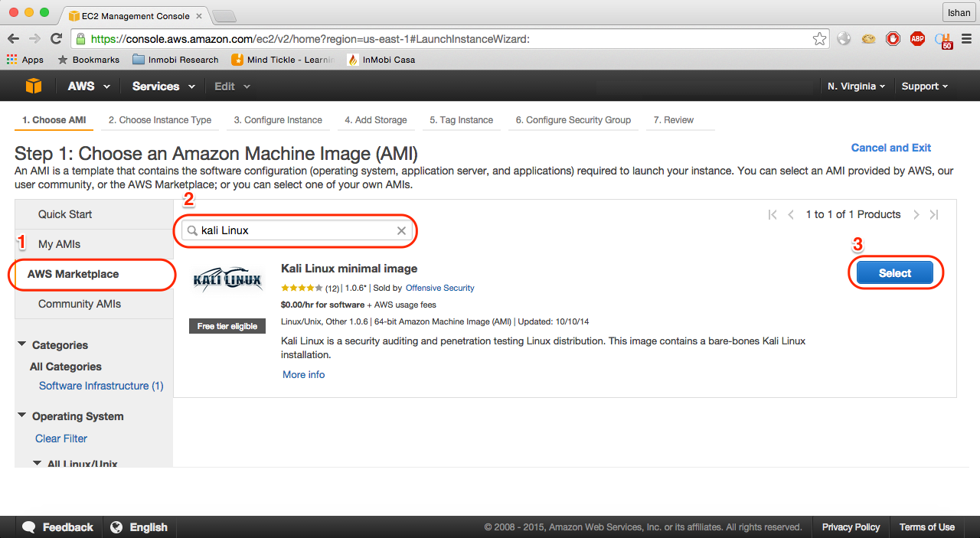Go to 6. Configure Security Group step

click(573, 120)
